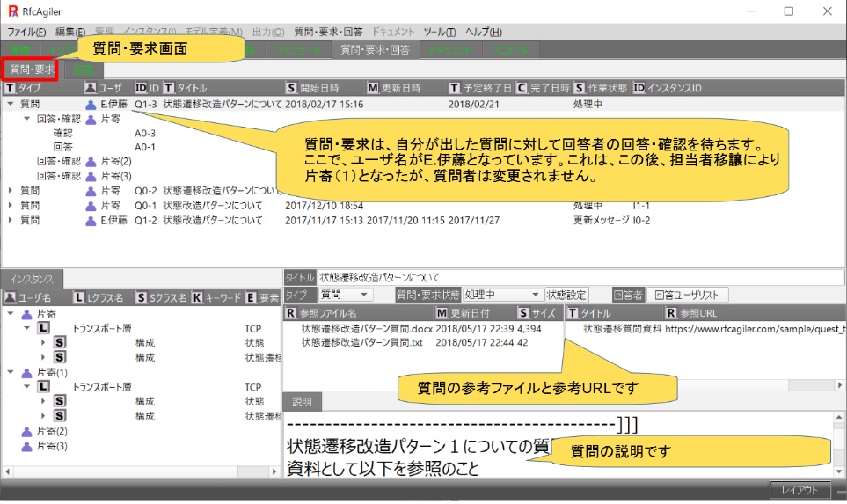Click the 状態設定 button
The width and height of the screenshot is (847, 504).
pos(566,295)
